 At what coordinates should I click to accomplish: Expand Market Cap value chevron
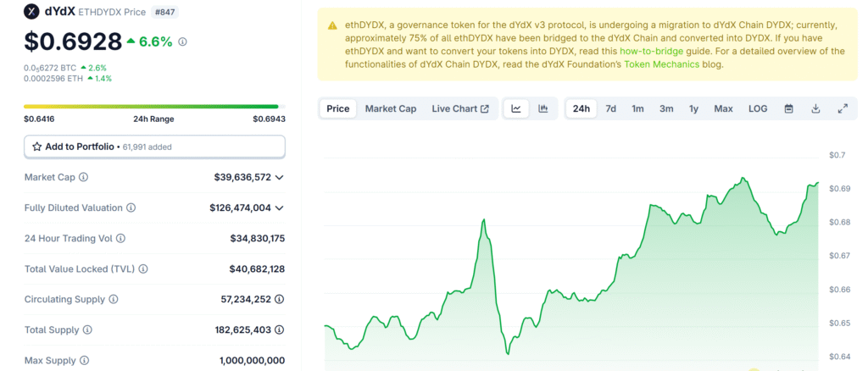280,178
